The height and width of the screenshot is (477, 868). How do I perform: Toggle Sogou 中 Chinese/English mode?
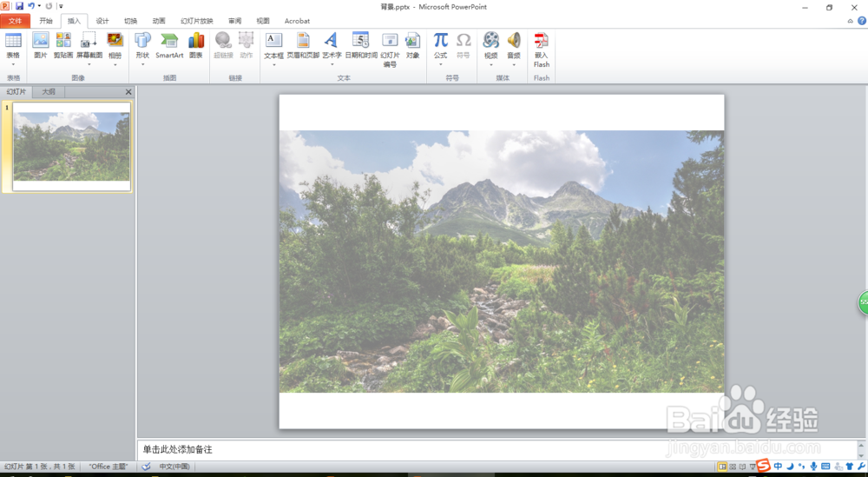tap(779, 467)
